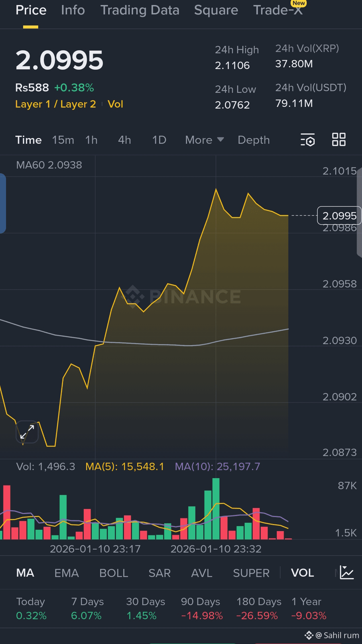
Task: Select the Time chart interval
Action: [28, 140]
